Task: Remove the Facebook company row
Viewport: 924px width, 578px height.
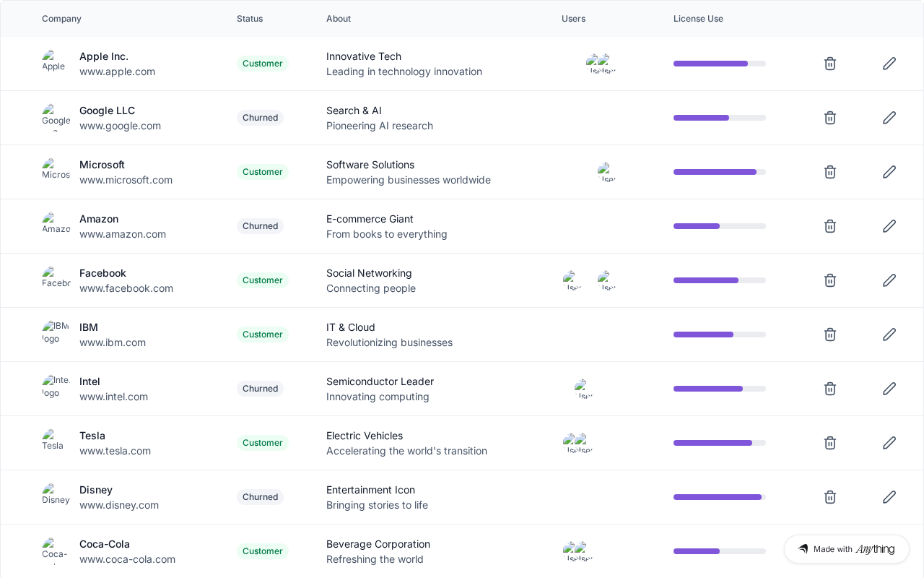Action: (830, 280)
